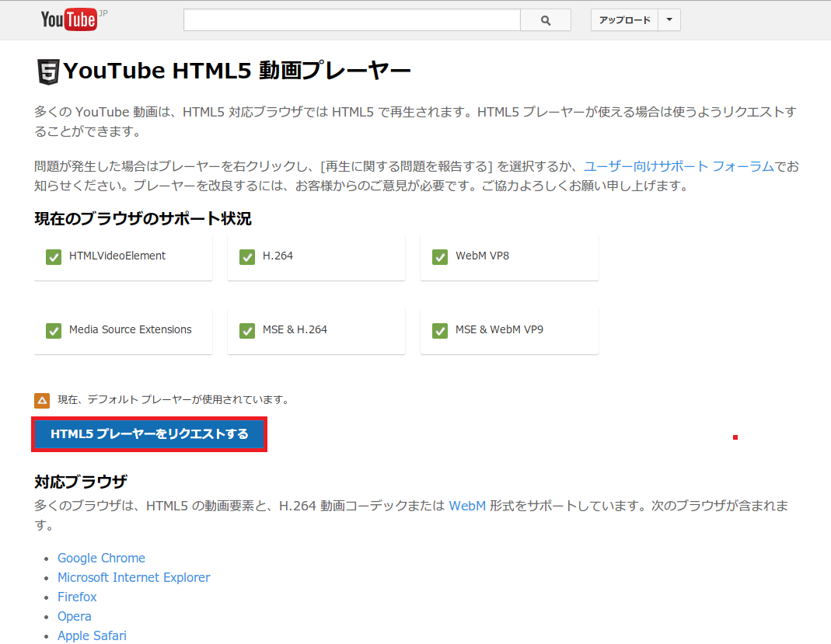Open the Google Chrome link

[101, 559]
